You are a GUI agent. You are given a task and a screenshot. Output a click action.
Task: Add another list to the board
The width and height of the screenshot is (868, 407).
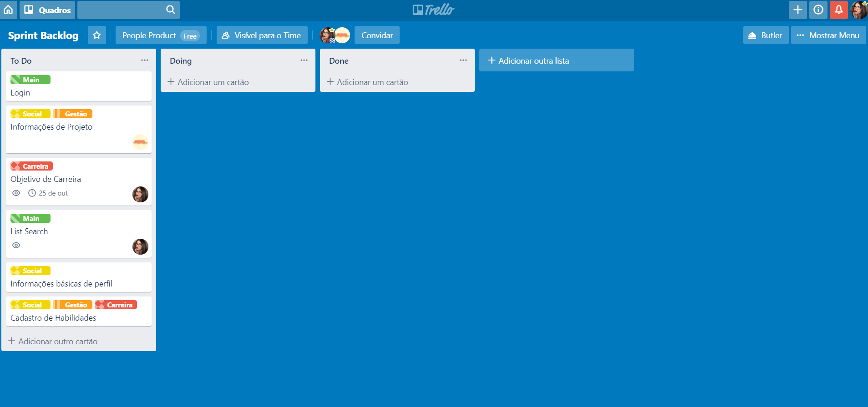(x=556, y=60)
